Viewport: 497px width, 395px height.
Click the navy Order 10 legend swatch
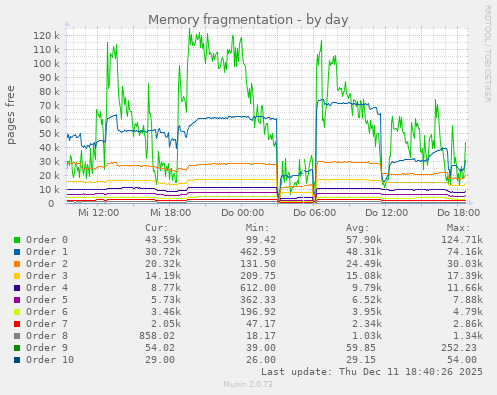(x=17, y=360)
